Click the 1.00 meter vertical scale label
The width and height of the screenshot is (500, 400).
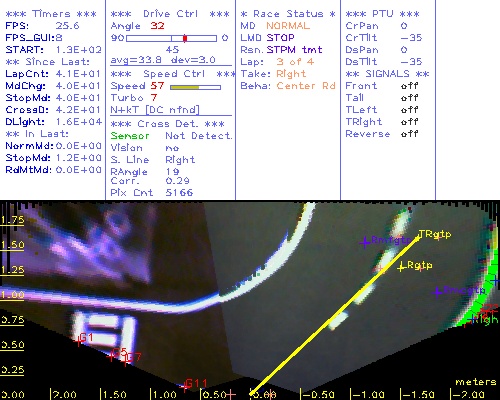(13, 295)
